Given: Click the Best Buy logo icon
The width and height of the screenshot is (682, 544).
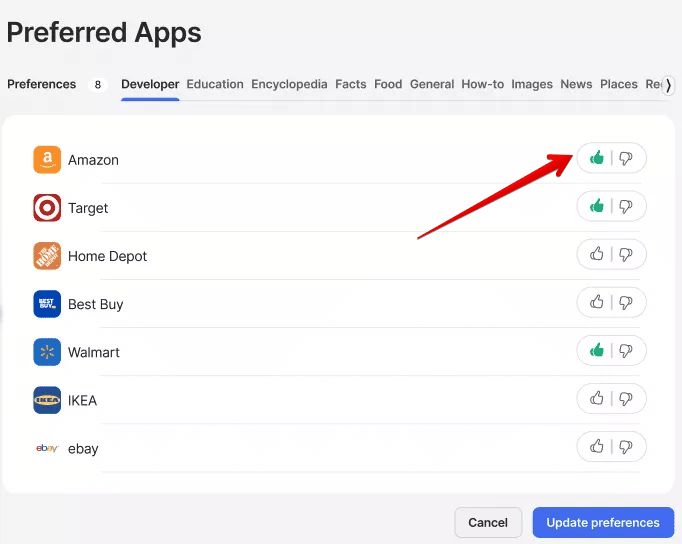Looking at the screenshot, I should [47, 304].
